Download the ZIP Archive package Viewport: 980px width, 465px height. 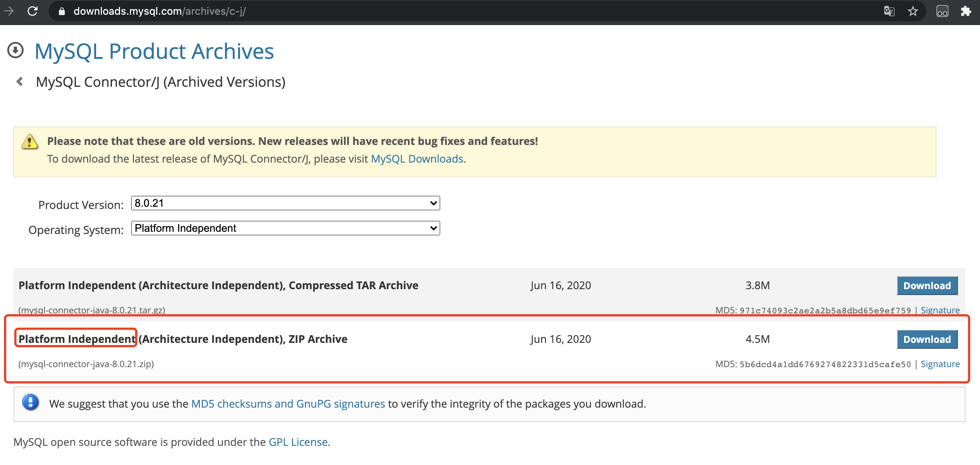tap(927, 339)
